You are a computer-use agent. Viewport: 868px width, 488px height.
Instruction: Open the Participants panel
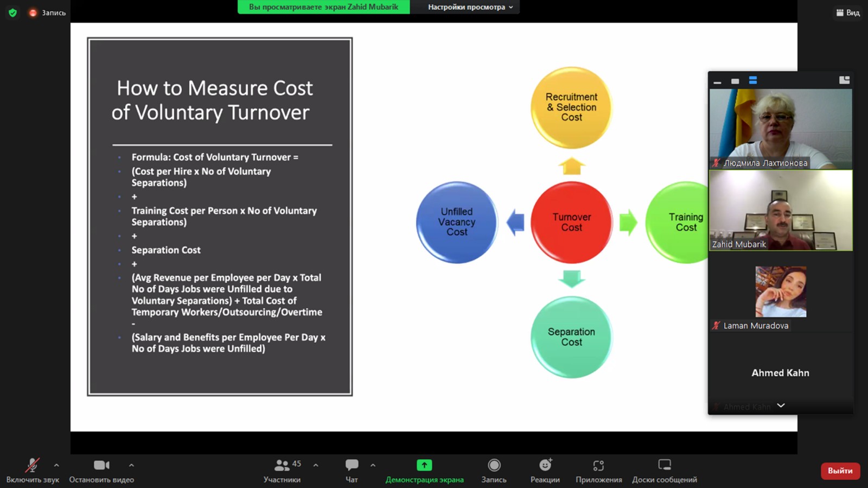pyautogui.click(x=282, y=470)
